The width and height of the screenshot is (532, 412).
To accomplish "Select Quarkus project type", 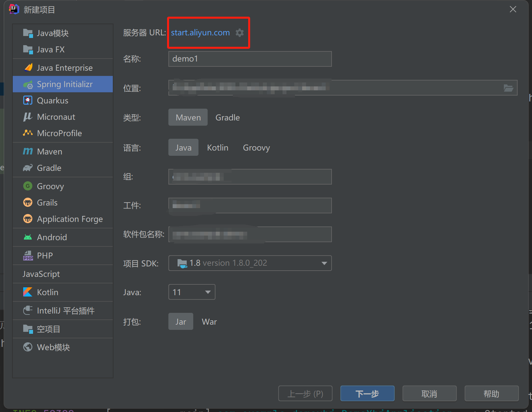I will point(63,100).
